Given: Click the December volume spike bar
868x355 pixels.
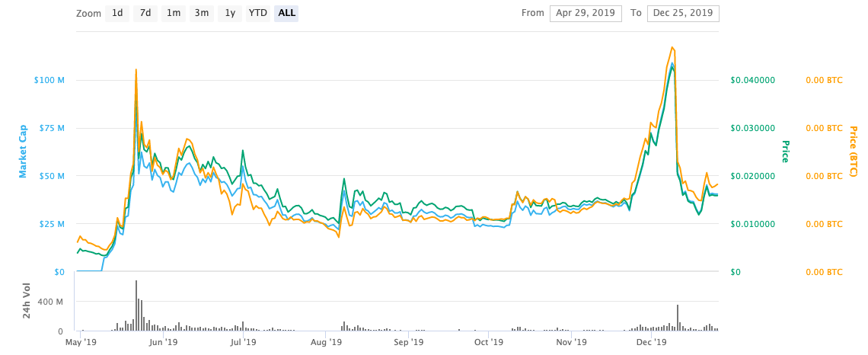Looking at the screenshot, I should 677,317.
